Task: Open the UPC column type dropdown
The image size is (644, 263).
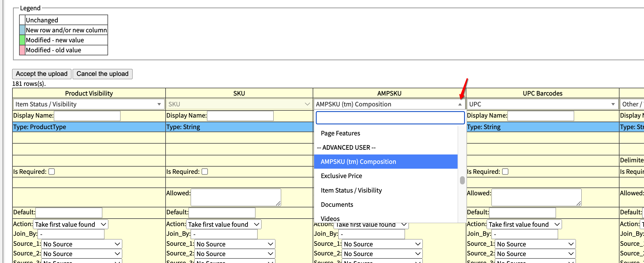Action: tap(542, 104)
